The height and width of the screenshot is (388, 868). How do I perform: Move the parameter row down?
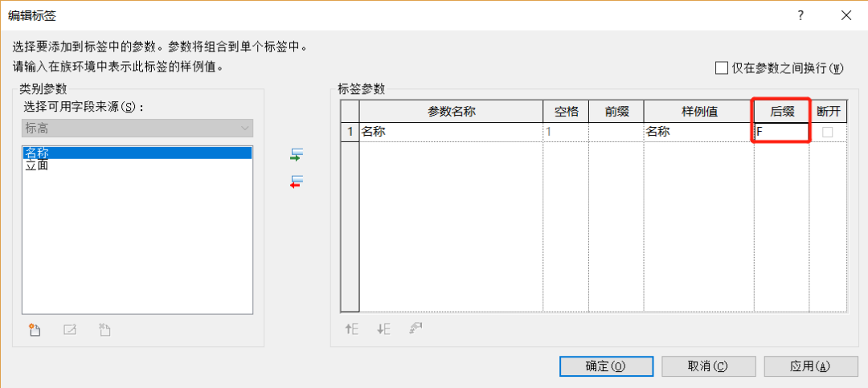click(383, 329)
